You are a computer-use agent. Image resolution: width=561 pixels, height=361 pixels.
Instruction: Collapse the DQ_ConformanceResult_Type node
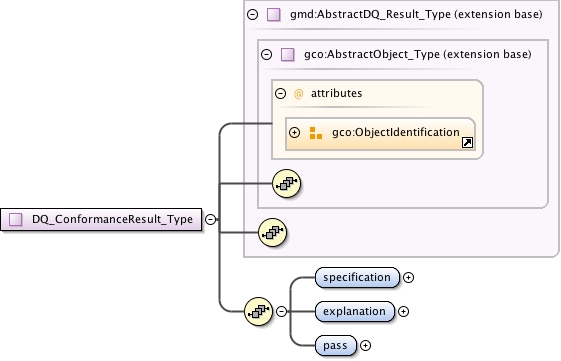[x=211, y=219]
